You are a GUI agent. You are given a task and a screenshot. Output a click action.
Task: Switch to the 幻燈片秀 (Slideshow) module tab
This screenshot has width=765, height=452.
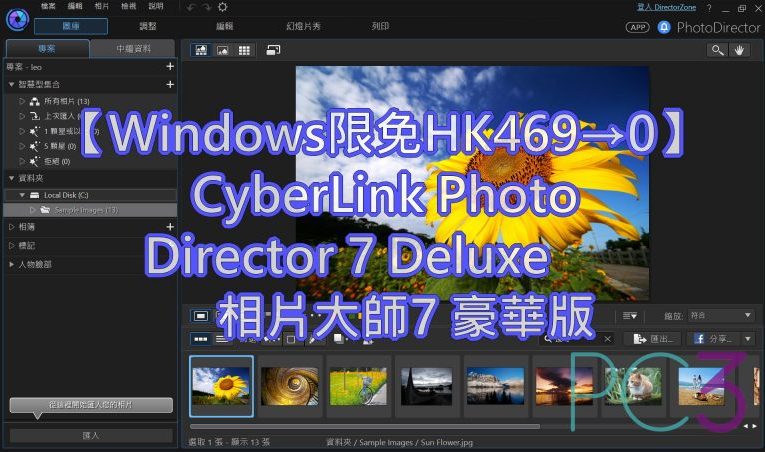pyautogui.click(x=303, y=26)
